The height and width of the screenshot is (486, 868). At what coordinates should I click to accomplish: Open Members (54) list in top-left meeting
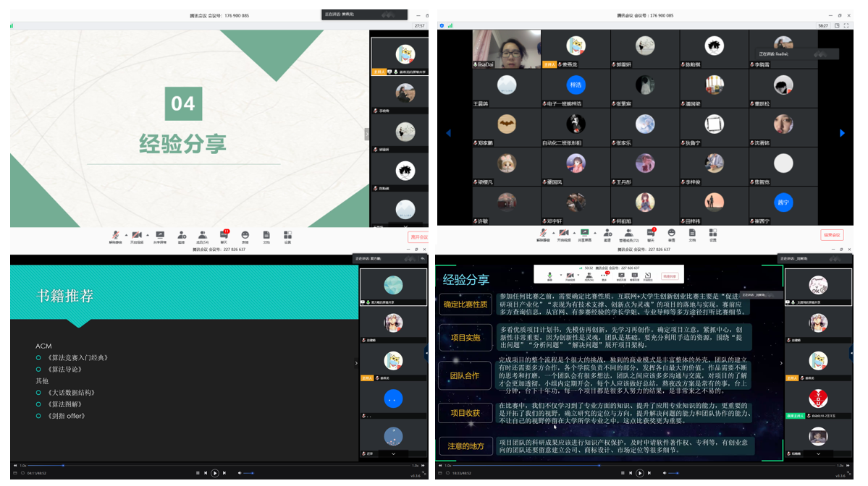click(203, 236)
